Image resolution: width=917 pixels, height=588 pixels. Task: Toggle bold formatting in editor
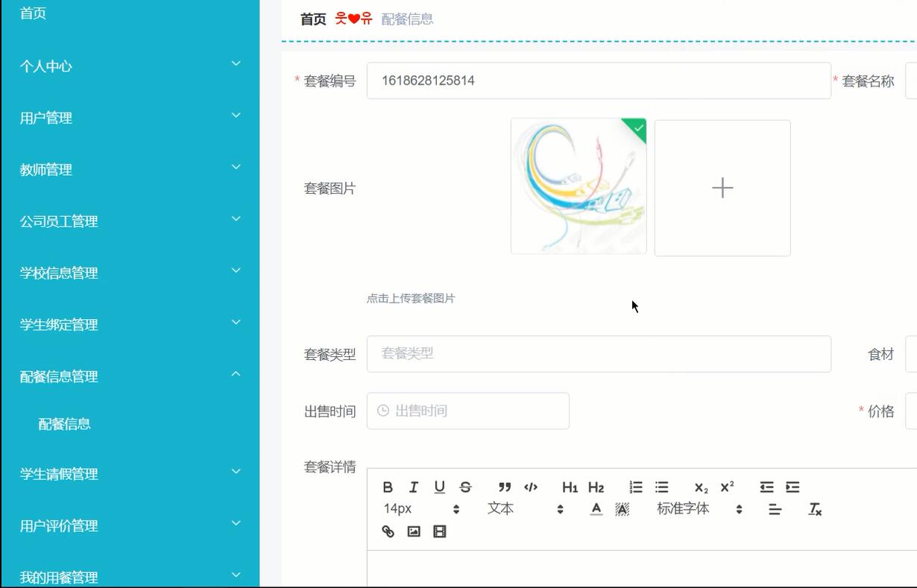(x=388, y=487)
